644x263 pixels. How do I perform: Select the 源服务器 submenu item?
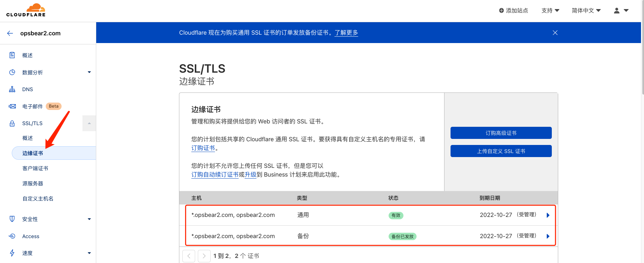click(x=33, y=183)
